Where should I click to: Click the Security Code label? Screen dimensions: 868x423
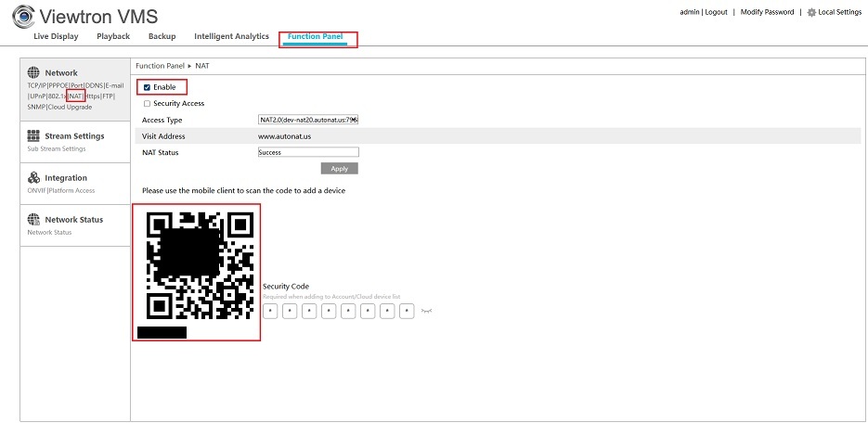coord(286,287)
